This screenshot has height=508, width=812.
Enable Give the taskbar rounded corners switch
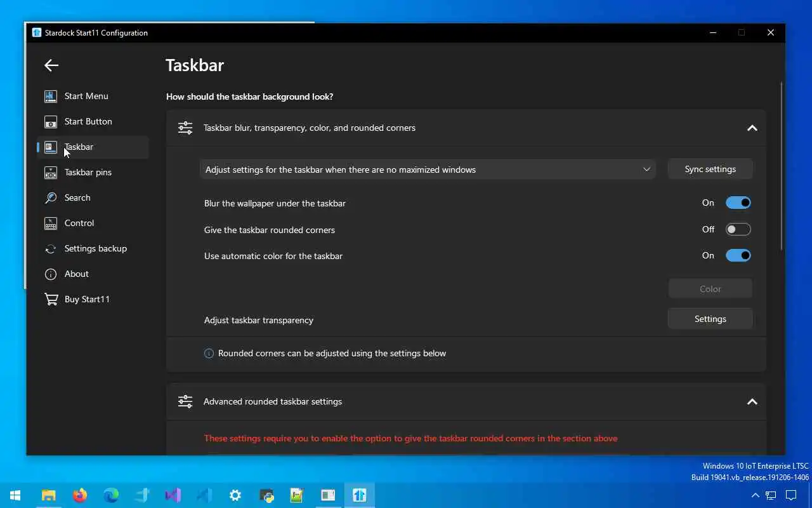738,230
